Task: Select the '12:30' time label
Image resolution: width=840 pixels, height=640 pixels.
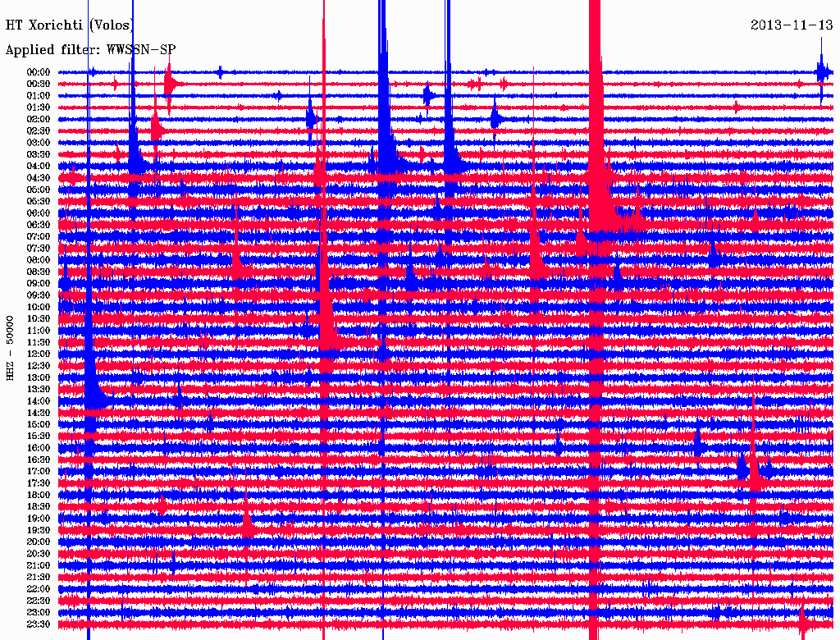Action: point(39,366)
